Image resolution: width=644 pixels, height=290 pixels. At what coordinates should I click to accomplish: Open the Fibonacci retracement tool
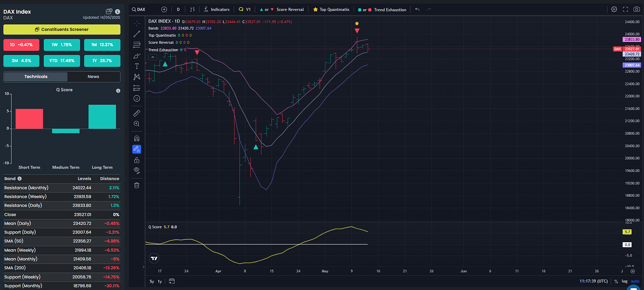pyautogui.click(x=137, y=44)
